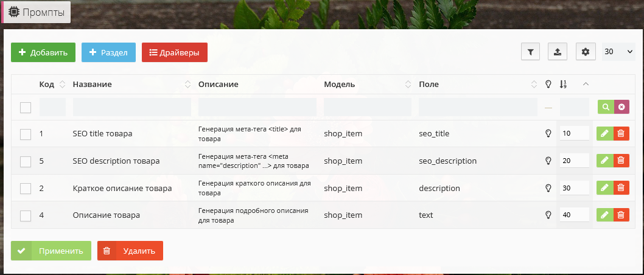Click the Код filter input field
Viewport: 644px width, 275px height.
[x=52, y=106]
